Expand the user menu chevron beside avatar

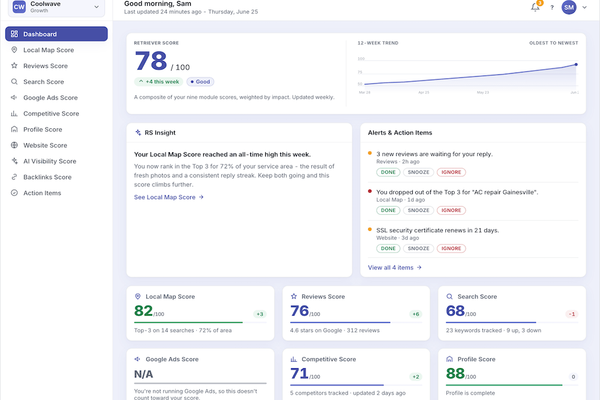coord(584,7)
